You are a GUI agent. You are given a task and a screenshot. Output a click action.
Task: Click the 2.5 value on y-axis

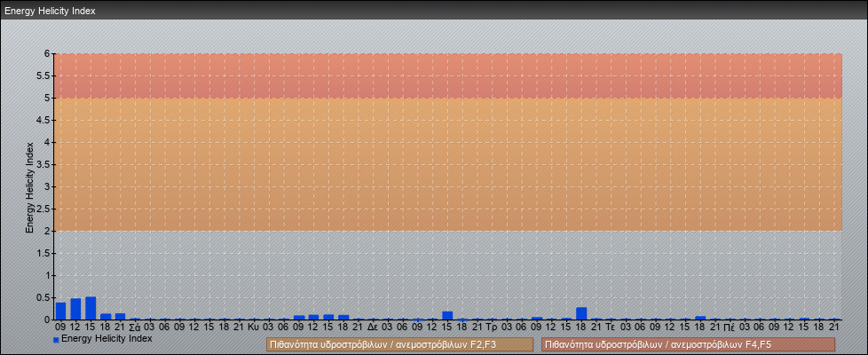(44, 209)
